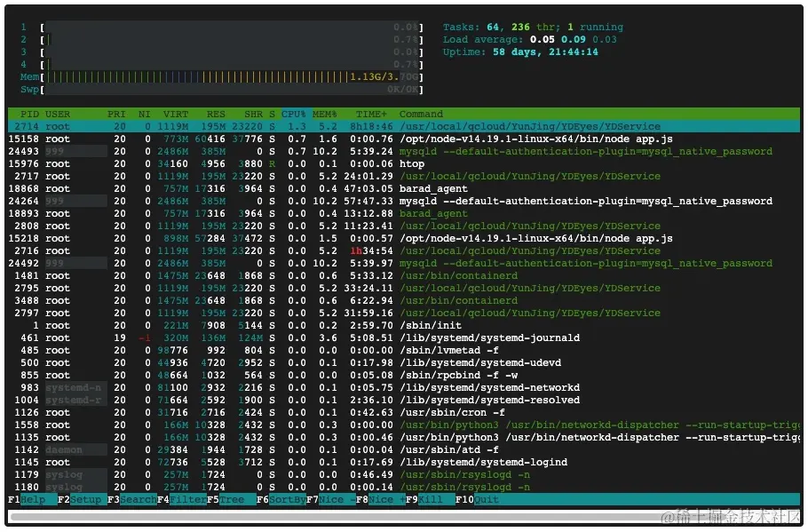Select the node app.js process PID 15158
This screenshot has width=808, height=532.
tap(404, 139)
